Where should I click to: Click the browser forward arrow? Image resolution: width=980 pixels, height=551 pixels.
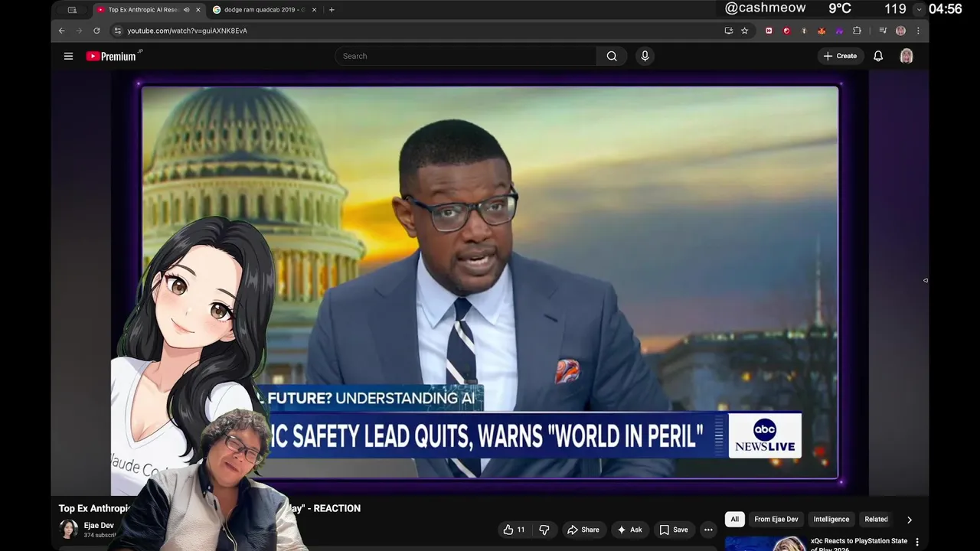pos(79,31)
